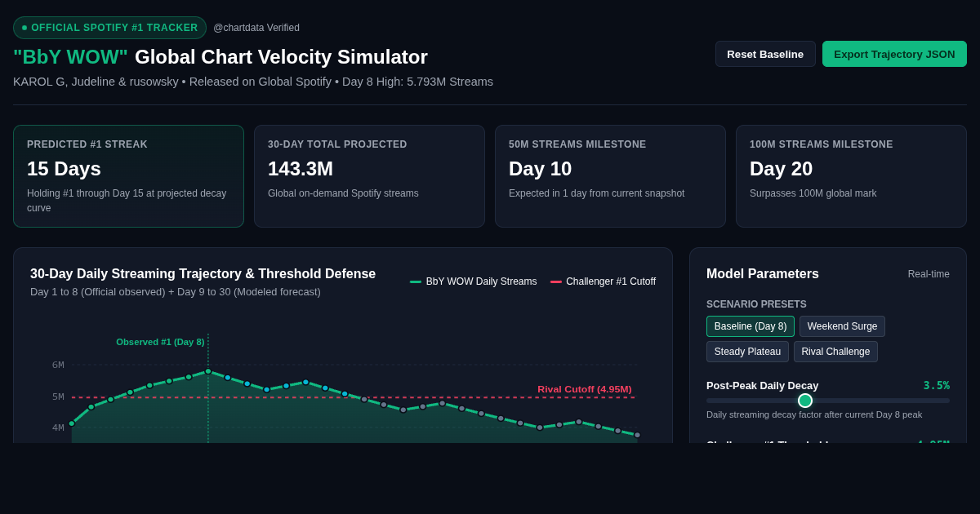Image resolution: width=980 pixels, height=514 pixels.
Task: Click the Model Parameters heading
Action: (x=763, y=274)
